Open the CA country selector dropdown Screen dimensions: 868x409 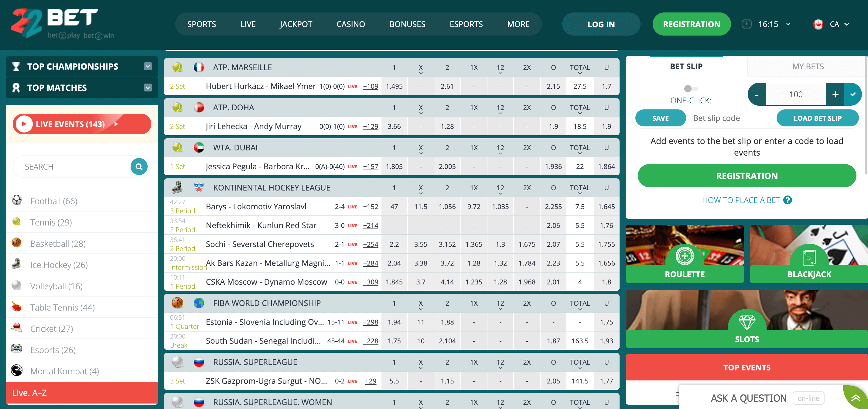tap(847, 24)
